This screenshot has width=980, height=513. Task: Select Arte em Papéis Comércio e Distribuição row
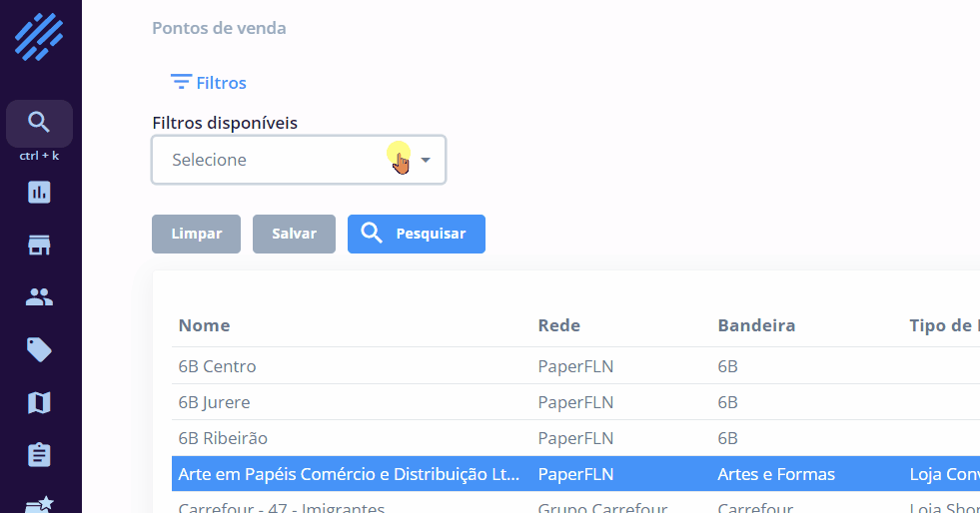[x=575, y=474]
